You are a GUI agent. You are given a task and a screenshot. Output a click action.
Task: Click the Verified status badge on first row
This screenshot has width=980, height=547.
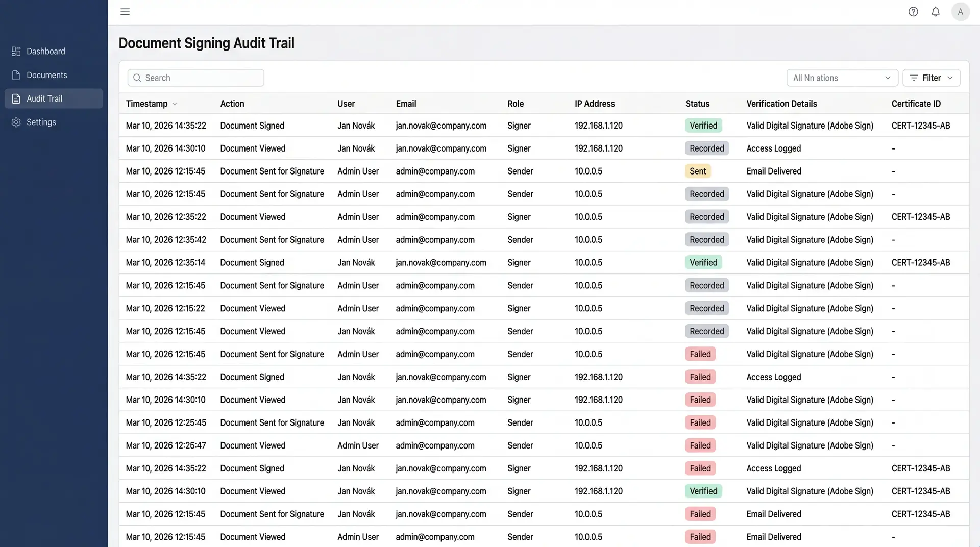703,125
